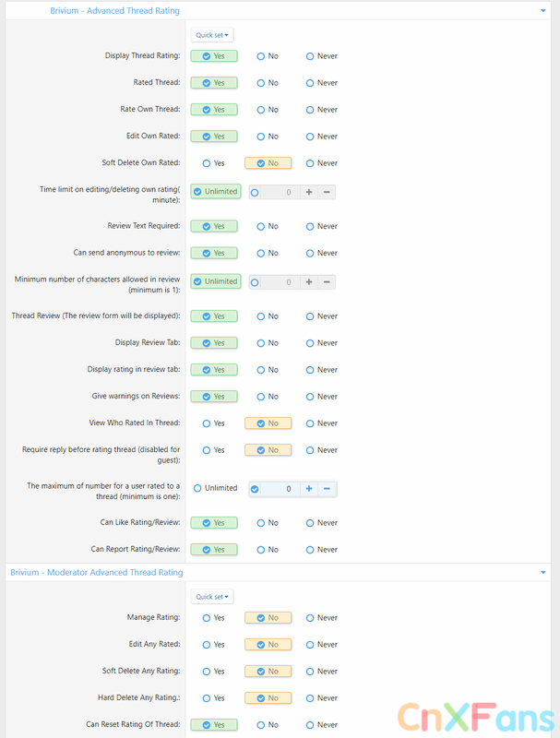Viewport: 560px width, 738px height.
Task: Select custom value radio for time limit
Action: [255, 192]
